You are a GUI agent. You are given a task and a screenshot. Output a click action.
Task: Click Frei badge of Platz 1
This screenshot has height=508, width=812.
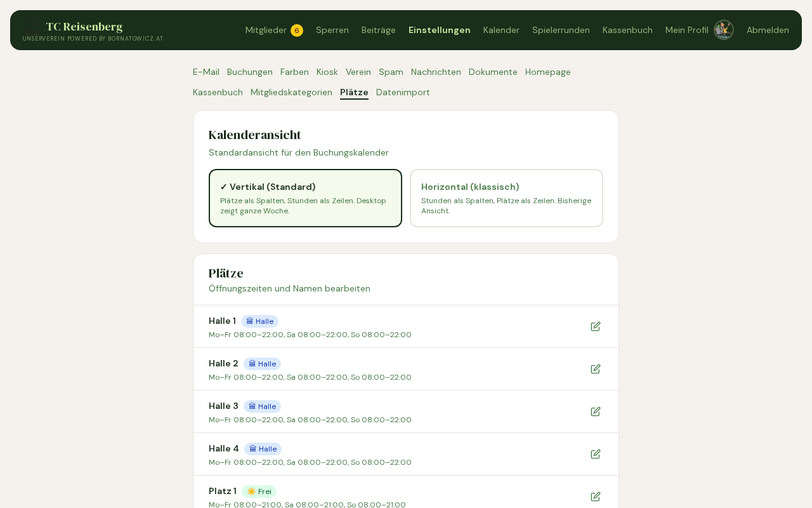click(x=259, y=491)
